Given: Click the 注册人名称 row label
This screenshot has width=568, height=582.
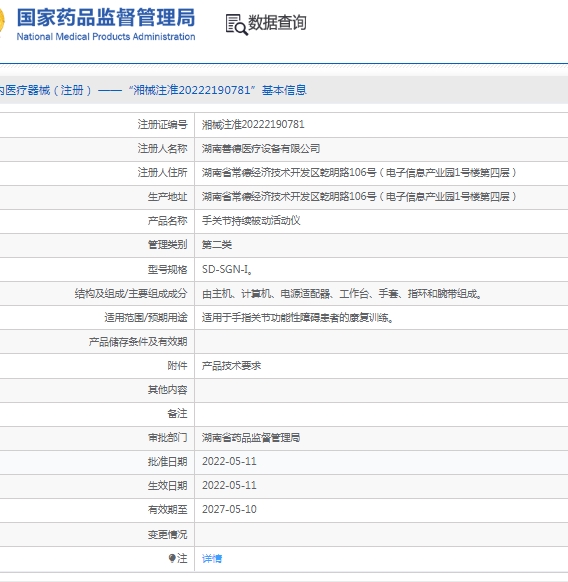Looking at the screenshot, I should (163, 148).
